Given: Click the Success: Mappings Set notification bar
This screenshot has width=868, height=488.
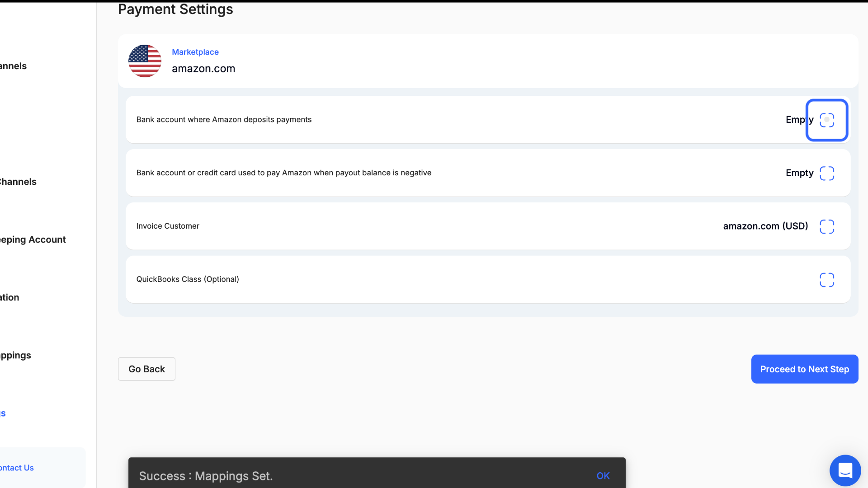Looking at the screenshot, I should click(377, 473).
